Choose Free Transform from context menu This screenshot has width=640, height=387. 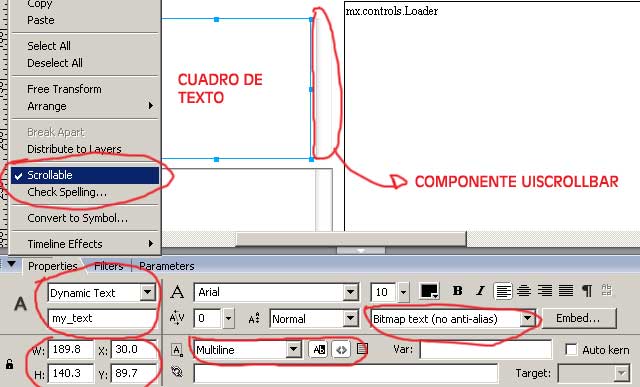84,89
